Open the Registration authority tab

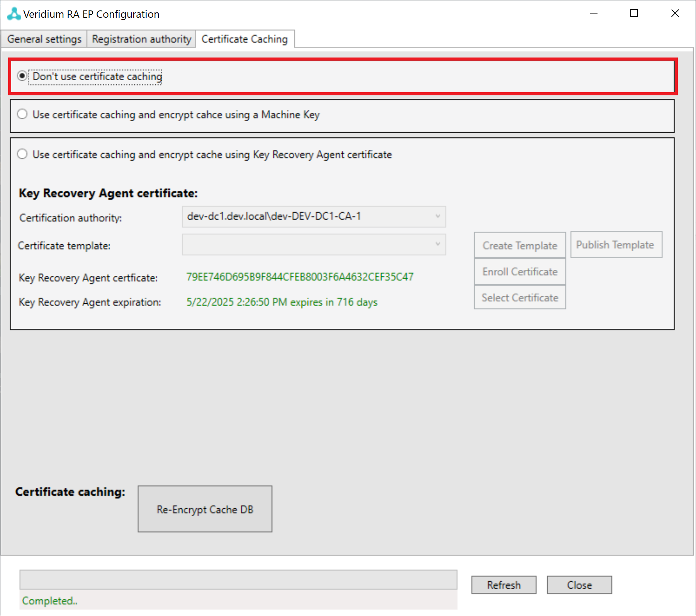tap(141, 39)
